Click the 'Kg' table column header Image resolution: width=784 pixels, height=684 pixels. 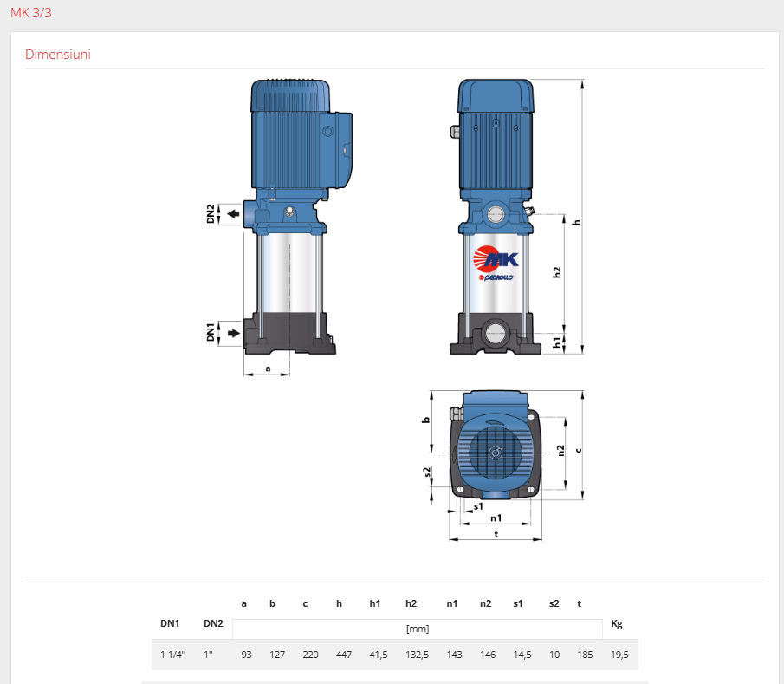(617, 623)
